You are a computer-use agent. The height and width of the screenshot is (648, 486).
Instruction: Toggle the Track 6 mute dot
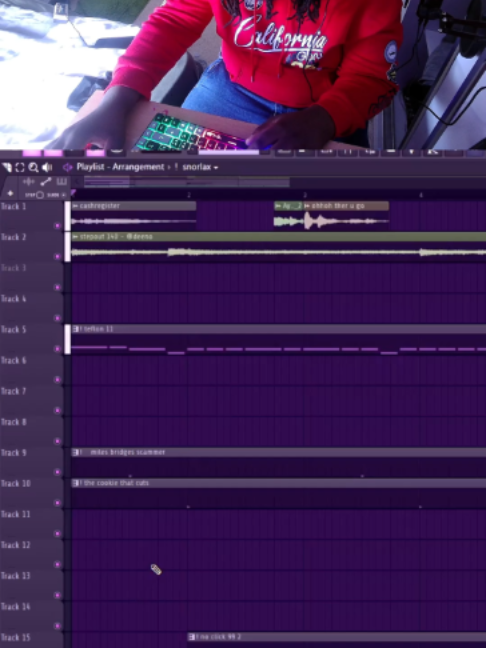point(57,380)
